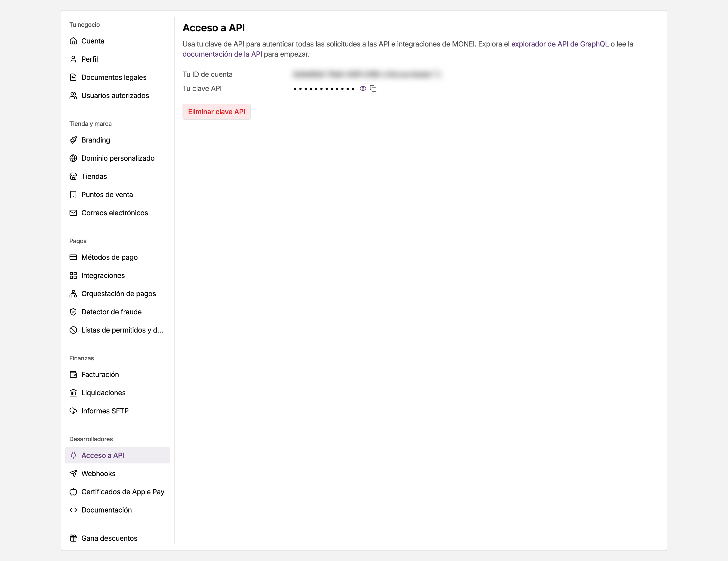
Task: Click the Correos electrónicos envelope icon
Action: click(73, 213)
